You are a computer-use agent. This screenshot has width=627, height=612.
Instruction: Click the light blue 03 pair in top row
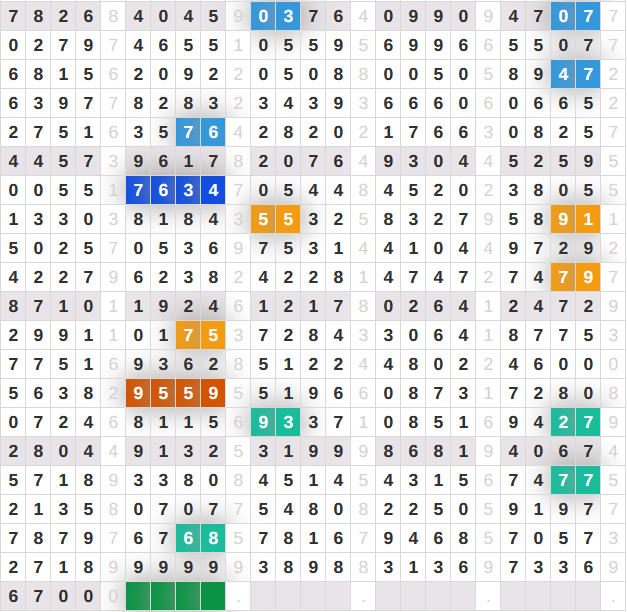click(275, 16)
